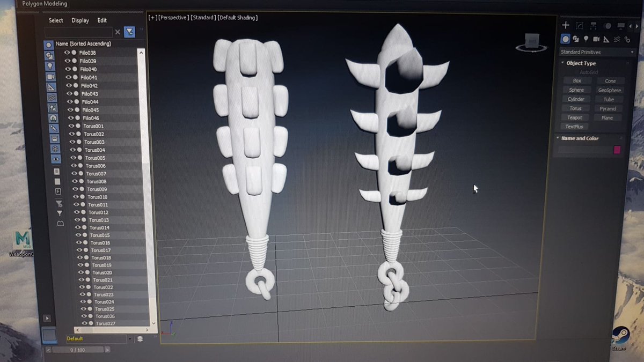
Task: Open the Modify command panel tab
Action: (x=580, y=26)
